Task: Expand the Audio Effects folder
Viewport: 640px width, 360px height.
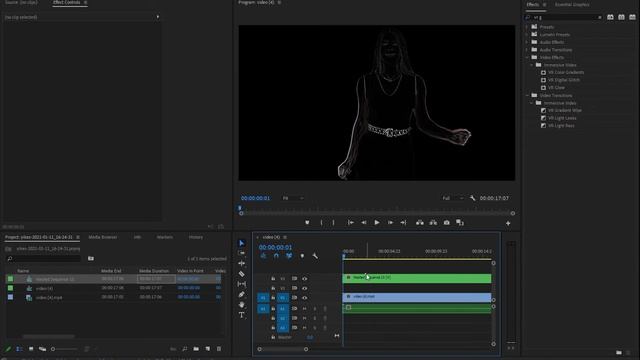Action: [x=527, y=42]
